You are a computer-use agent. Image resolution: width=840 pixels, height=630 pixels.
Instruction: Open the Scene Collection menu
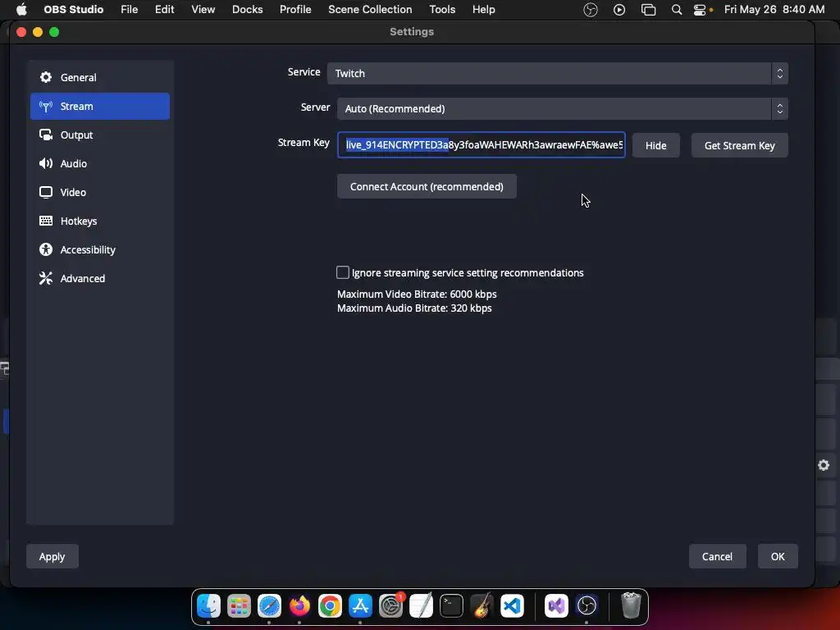(x=370, y=10)
